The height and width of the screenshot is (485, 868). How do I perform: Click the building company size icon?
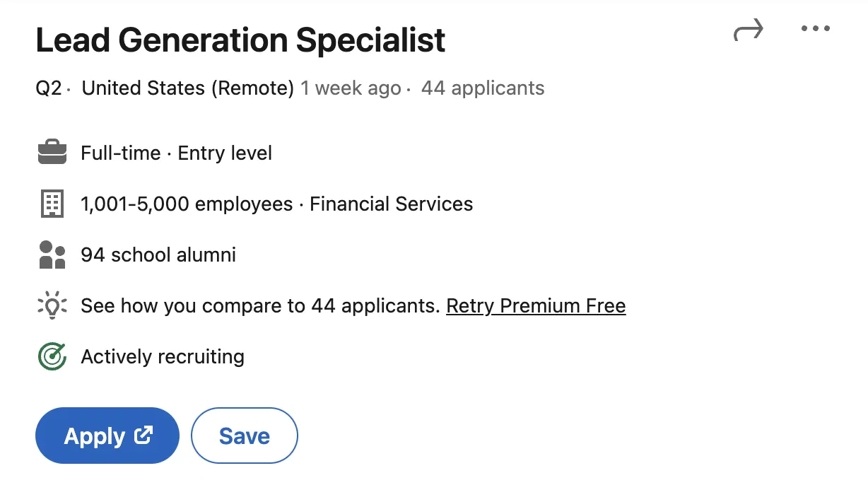click(x=52, y=204)
